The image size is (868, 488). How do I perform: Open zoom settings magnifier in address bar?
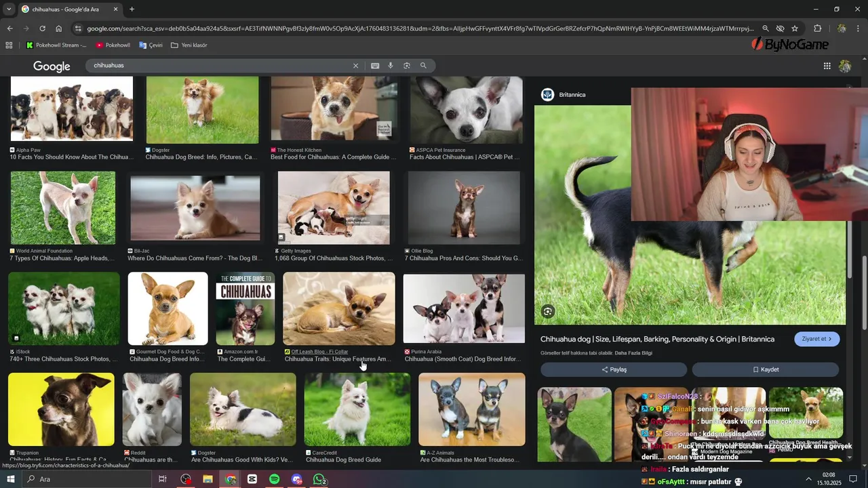coord(766,28)
